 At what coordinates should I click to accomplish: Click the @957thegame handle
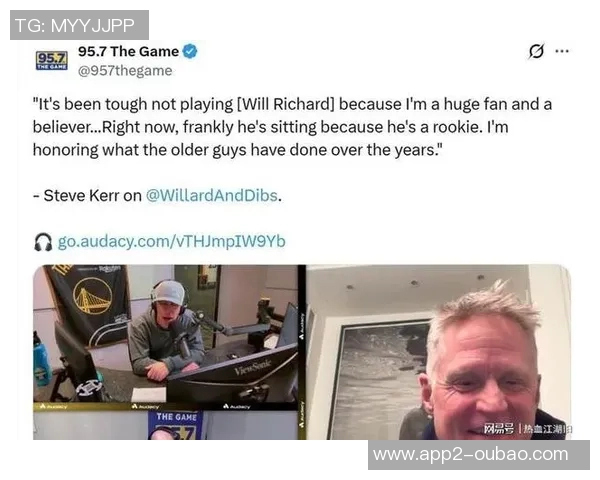click(x=125, y=71)
